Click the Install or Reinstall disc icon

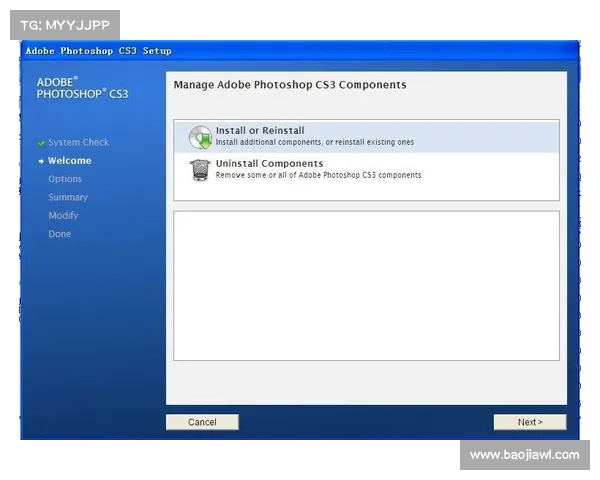tap(200, 137)
